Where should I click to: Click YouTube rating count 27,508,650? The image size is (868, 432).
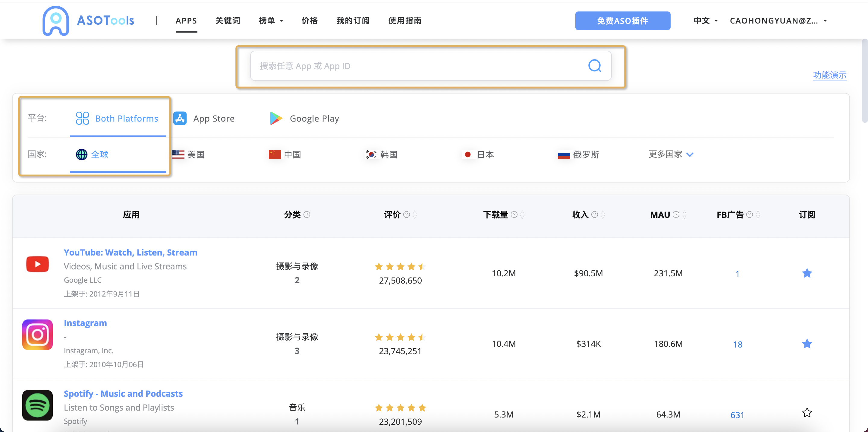click(400, 280)
